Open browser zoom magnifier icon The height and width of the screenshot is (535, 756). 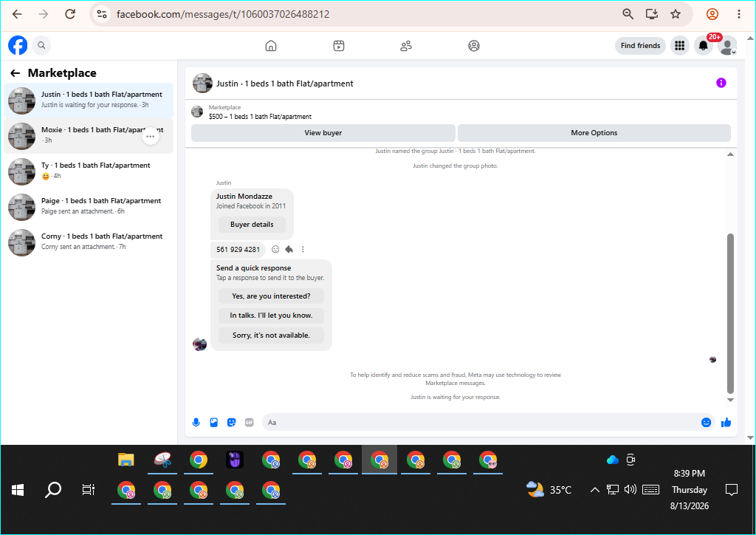[628, 14]
